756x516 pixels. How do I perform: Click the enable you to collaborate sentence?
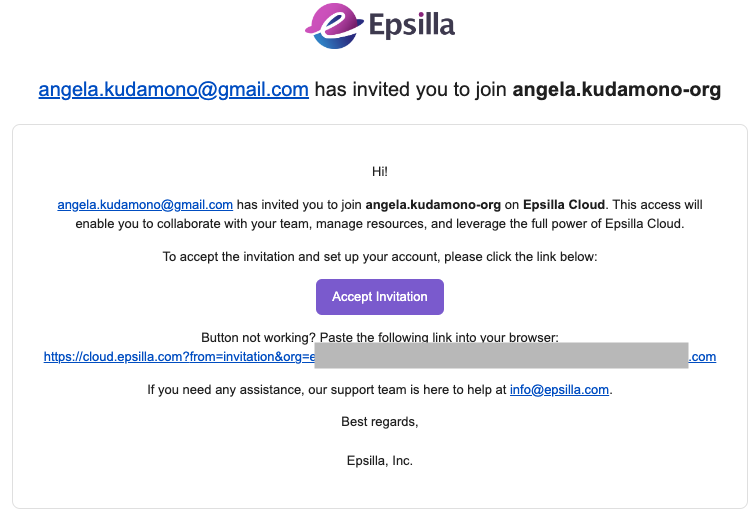point(380,224)
